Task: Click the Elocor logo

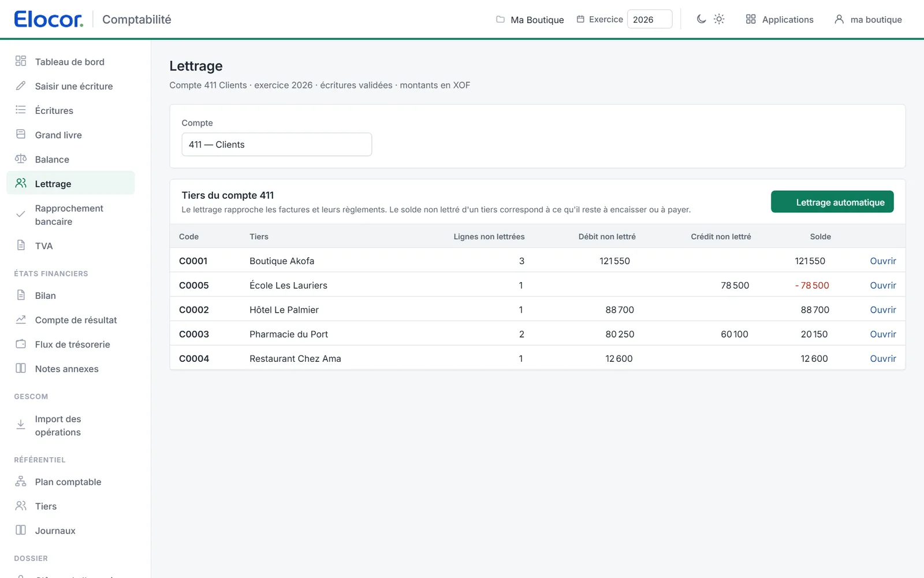Action: pos(49,19)
